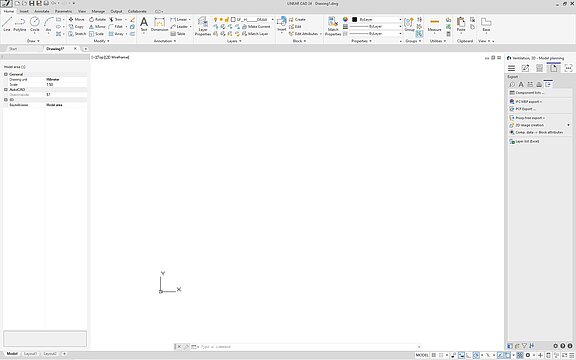576x360 pixels.
Task: Open the Layout1 tab
Action: pos(30,354)
